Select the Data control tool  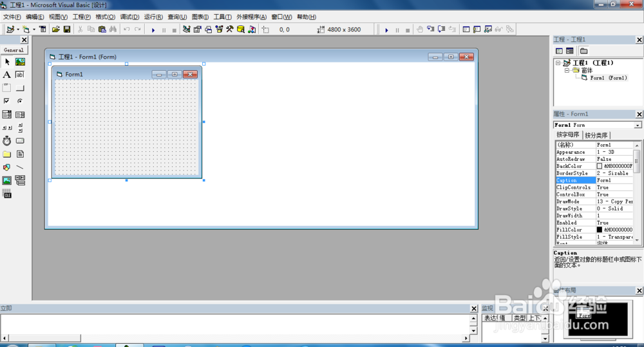pos(20,180)
